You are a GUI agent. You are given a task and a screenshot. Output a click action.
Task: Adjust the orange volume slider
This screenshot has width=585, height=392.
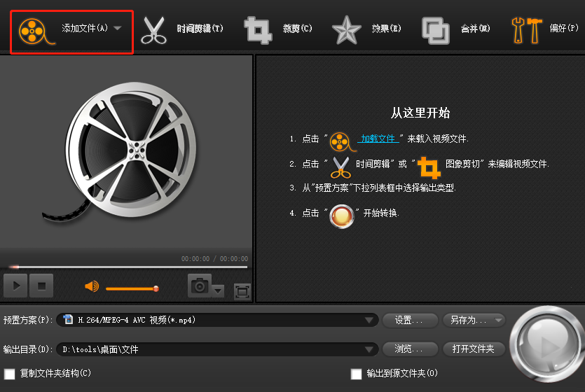[x=132, y=288]
